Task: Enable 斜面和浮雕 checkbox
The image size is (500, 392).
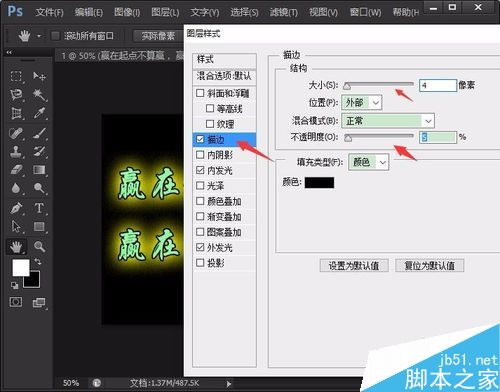Action: click(200, 93)
